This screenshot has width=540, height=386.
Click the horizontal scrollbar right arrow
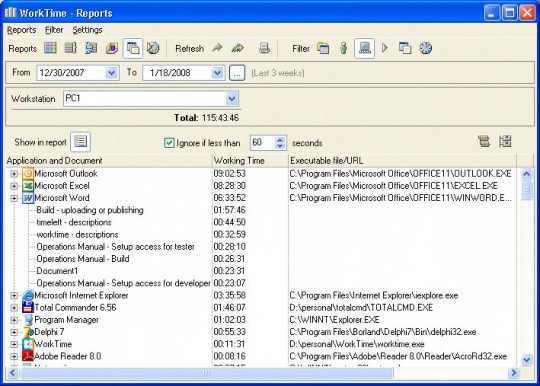click(x=513, y=373)
